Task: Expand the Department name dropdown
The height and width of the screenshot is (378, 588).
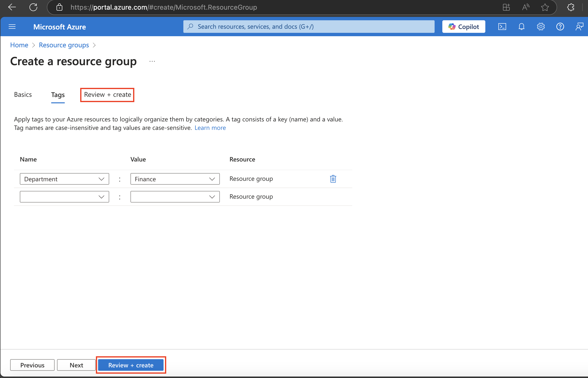Action: point(64,179)
